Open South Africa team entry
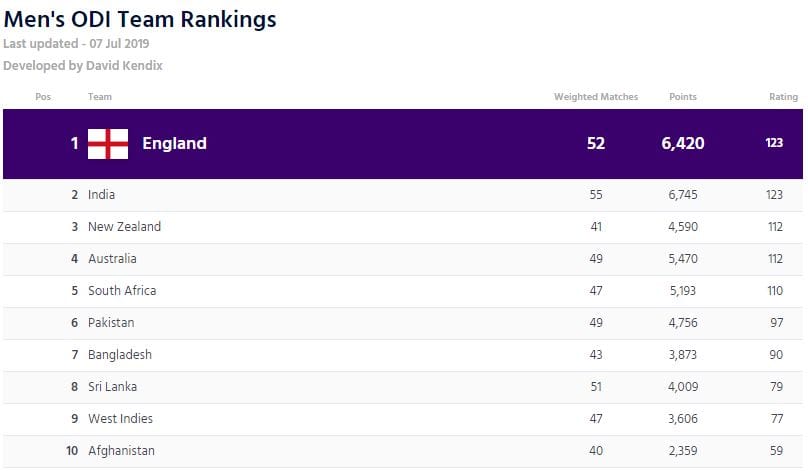The image size is (808, 471). 122,291
